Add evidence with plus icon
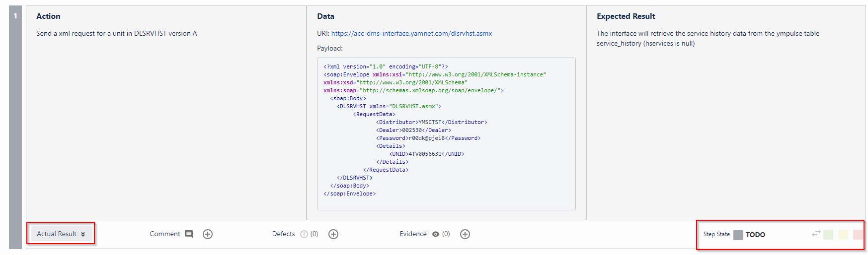Screen dimensions: 868x255 click(465, 234)
